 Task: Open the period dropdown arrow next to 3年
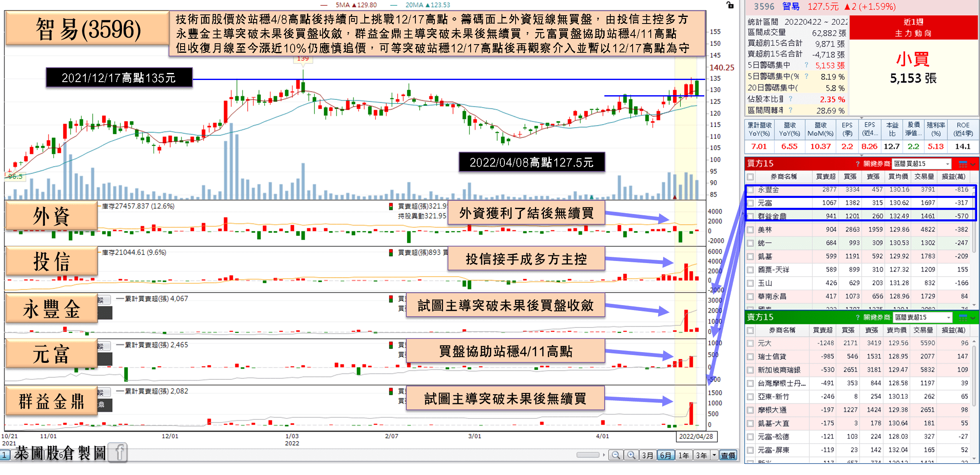point(714,455)
